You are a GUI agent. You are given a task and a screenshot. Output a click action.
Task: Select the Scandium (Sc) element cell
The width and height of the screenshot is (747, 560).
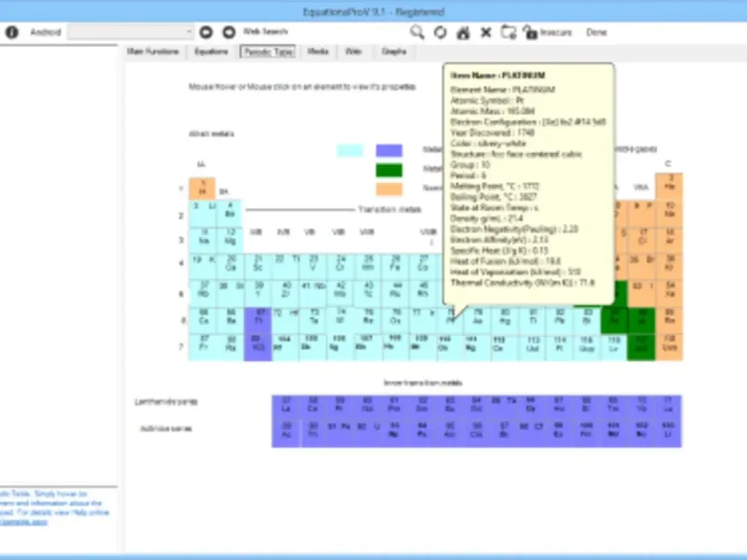pos(258,266)
